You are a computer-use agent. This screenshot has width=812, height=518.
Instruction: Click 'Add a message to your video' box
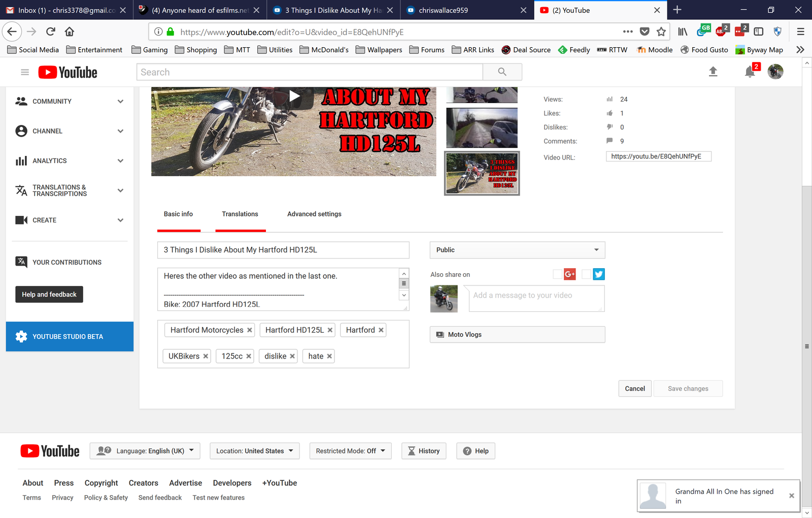click(x=537, y=299)
